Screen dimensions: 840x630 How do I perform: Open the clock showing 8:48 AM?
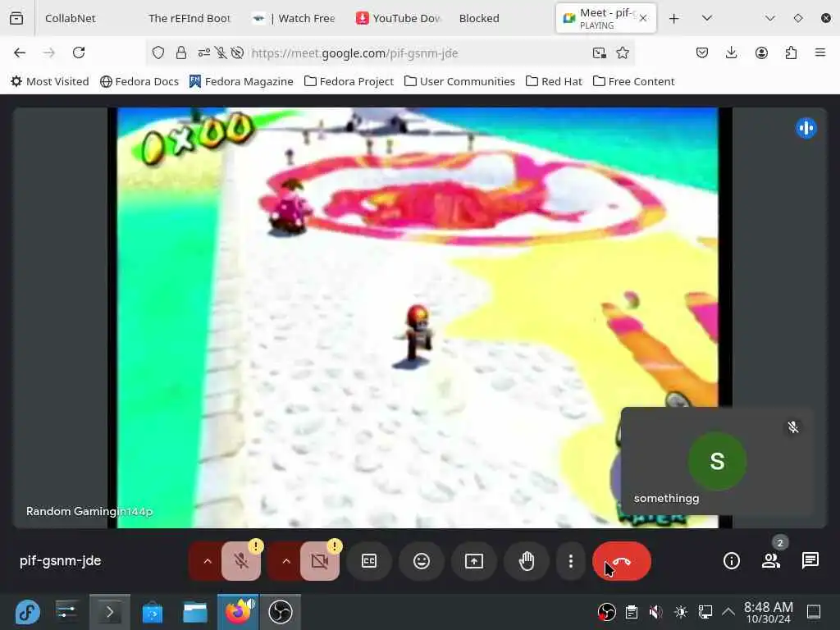(768, 612)
